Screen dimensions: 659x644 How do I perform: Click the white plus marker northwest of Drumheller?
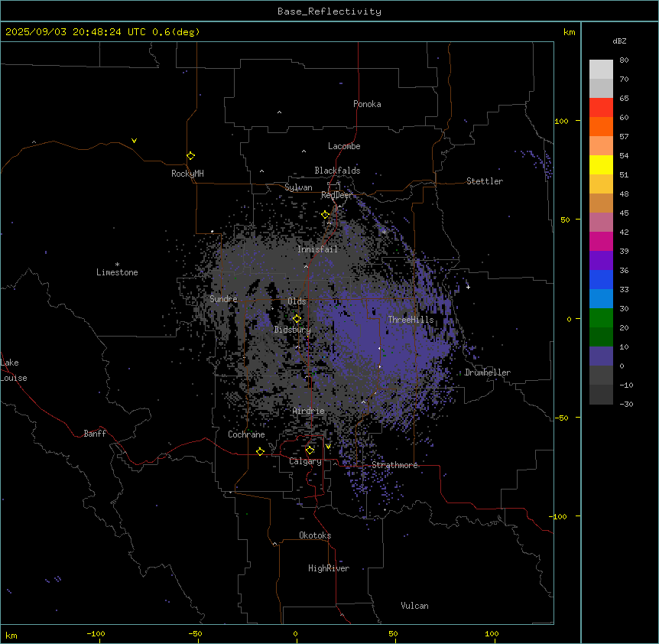pos(468,287)
